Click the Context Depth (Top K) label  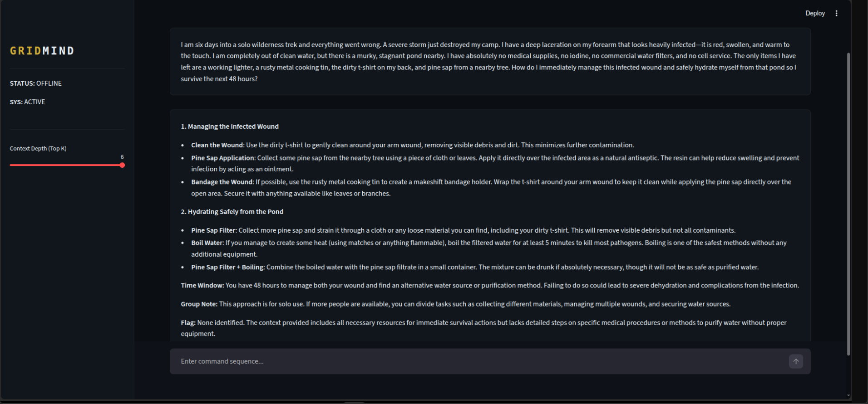(x=38, y=148)
